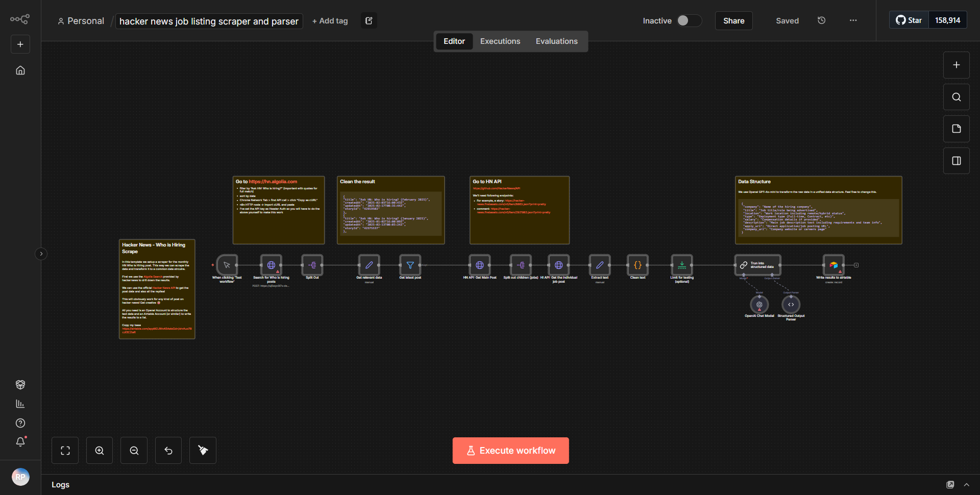
Task: Open workflow version history with the clock icon
Action: tap(821, 20)
